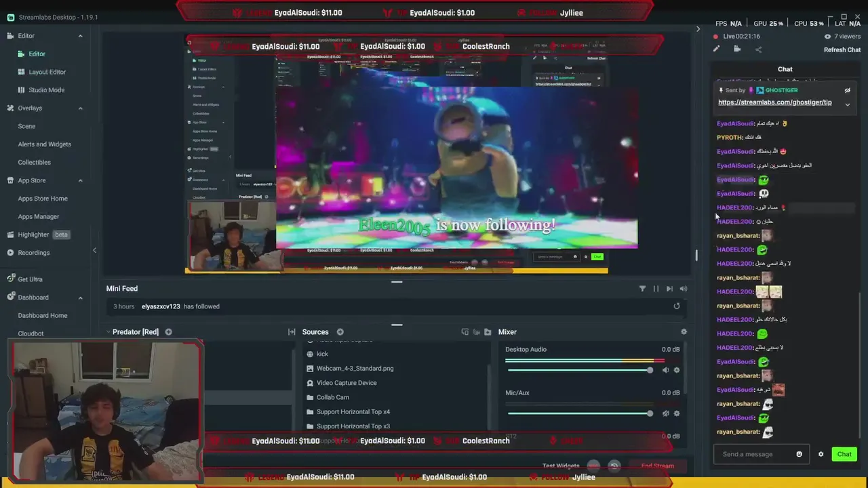Open the streamlabs.com/ghostiger/tip link
This screenshot has height=488, width=868.
774,102
